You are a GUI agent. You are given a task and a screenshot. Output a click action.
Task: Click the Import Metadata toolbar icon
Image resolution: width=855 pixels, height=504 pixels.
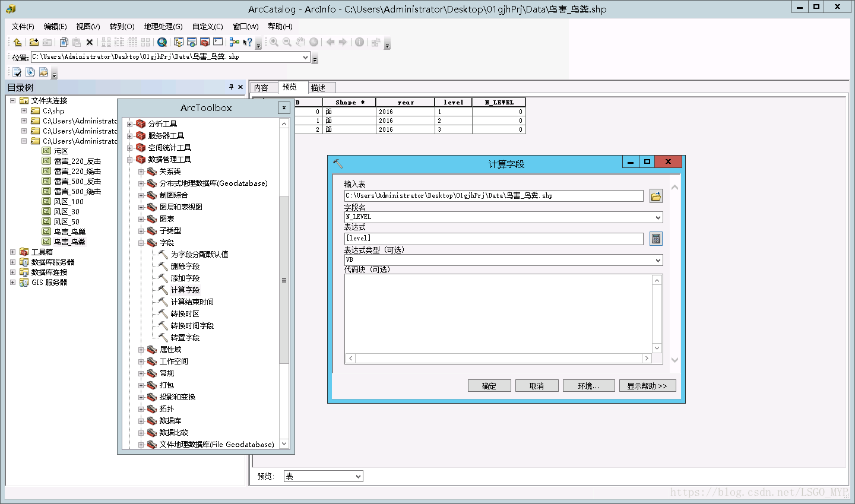[30, 72]
